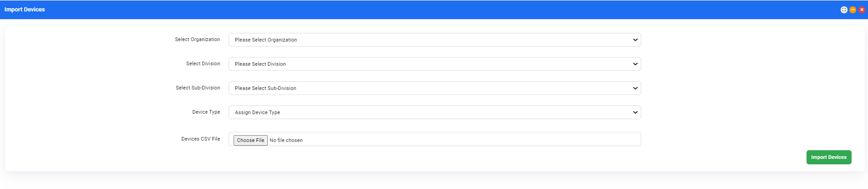Click the Choose File button

250,140
